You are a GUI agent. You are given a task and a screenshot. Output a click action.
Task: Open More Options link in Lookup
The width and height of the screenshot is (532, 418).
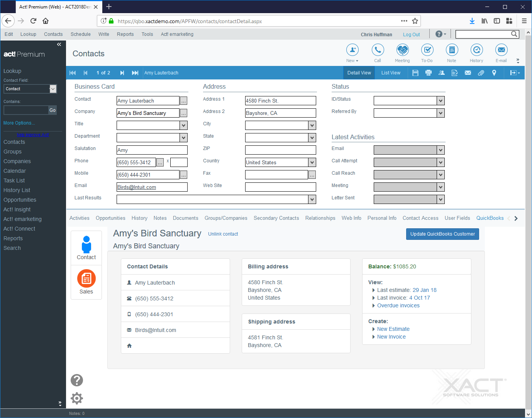[x=19, y=123]
